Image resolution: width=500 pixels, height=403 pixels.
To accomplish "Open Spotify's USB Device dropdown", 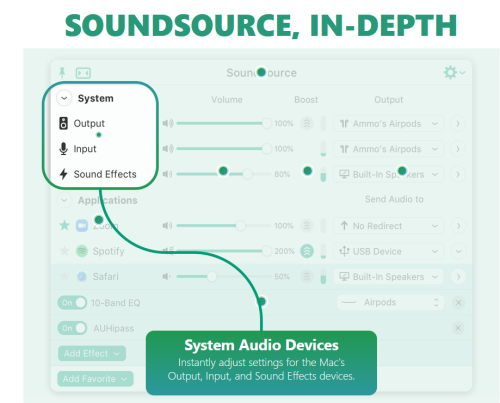I will [389, 251].
